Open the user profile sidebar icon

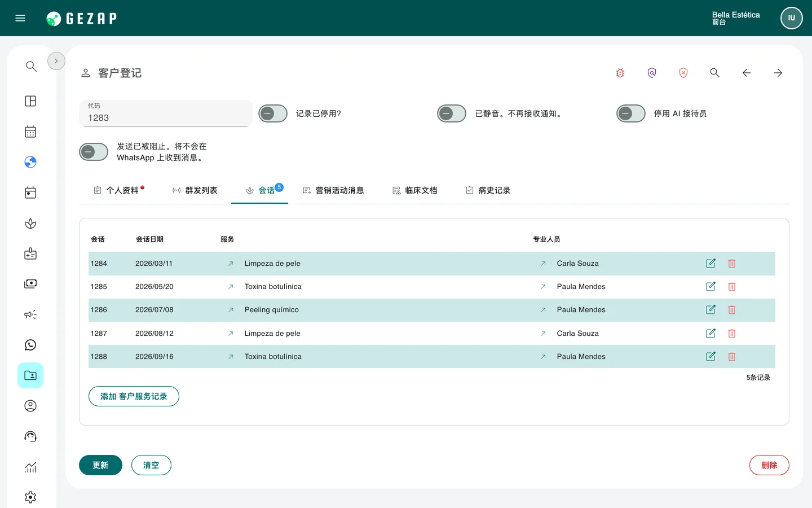(x=30, y=406)
